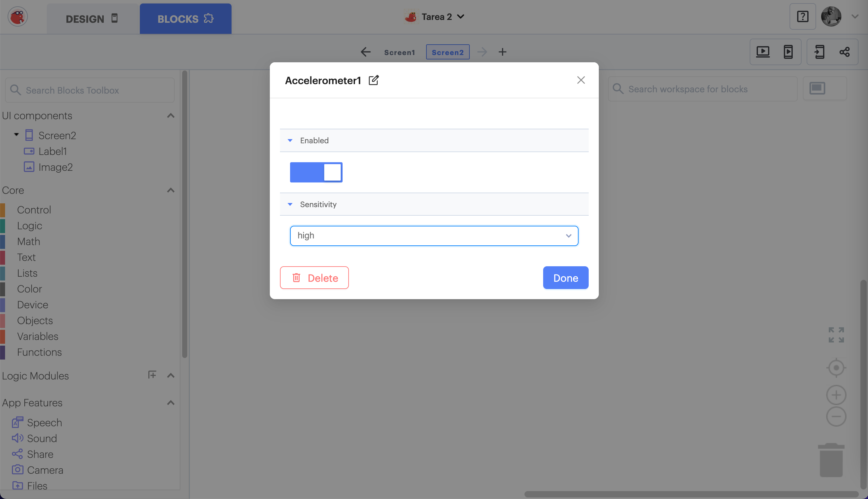Click the Search Blocks Toolbox field

[90, 90]
